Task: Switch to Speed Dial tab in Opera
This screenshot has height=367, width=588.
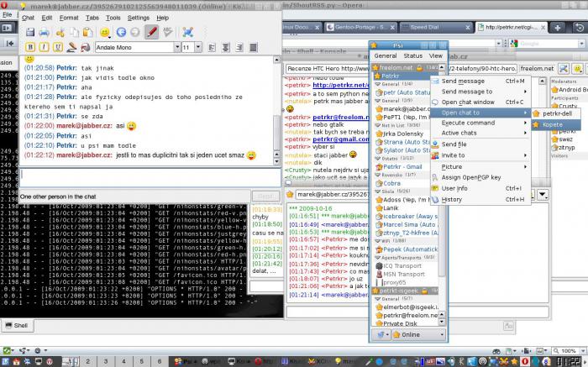Action: click(436, 28)
